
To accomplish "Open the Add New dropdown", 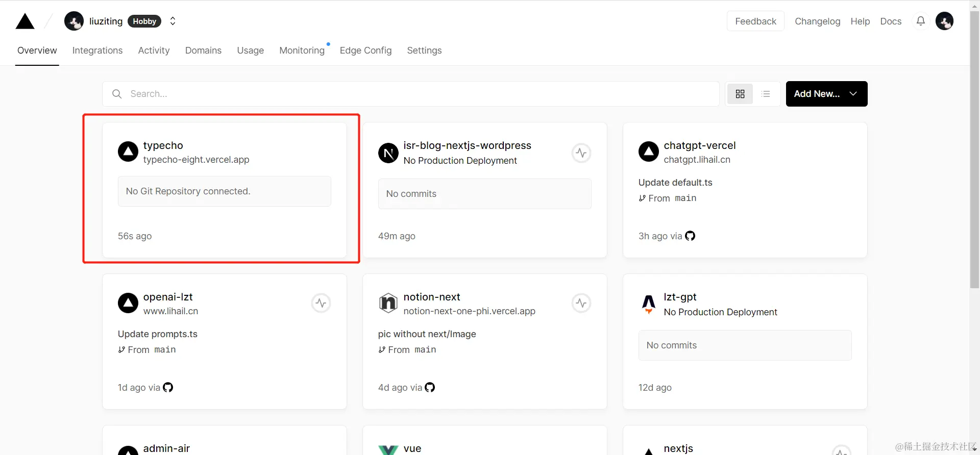I will (x=826, y=94).
